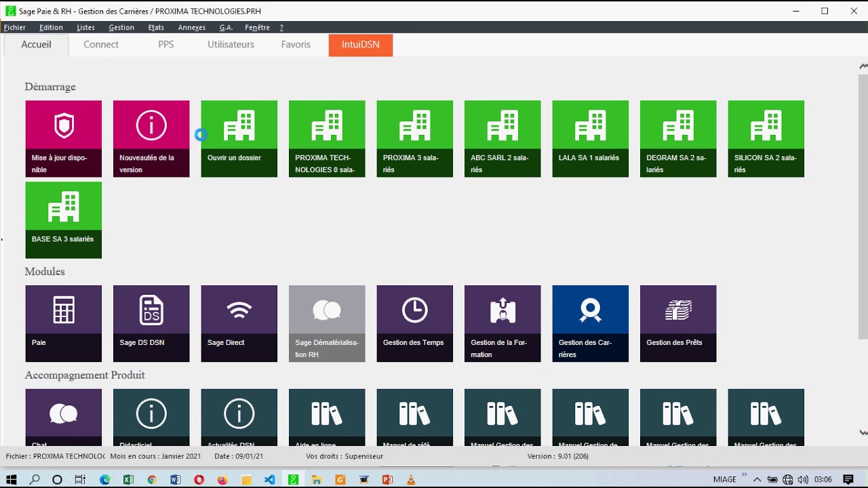This screenshot has width=868, height=488.
Task: Click the 'Fichier : PROXIMA TECHNOLO' status entry
Action: click(55, 456)
